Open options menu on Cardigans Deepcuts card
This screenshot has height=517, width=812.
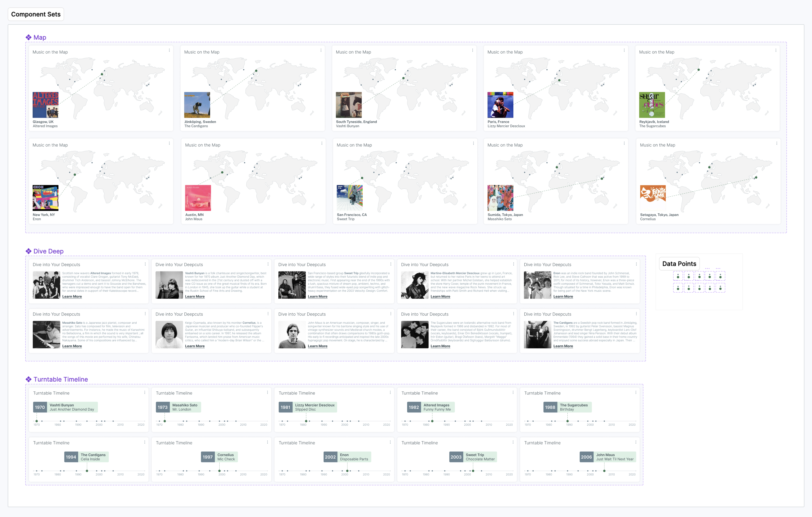click(636, 314)
